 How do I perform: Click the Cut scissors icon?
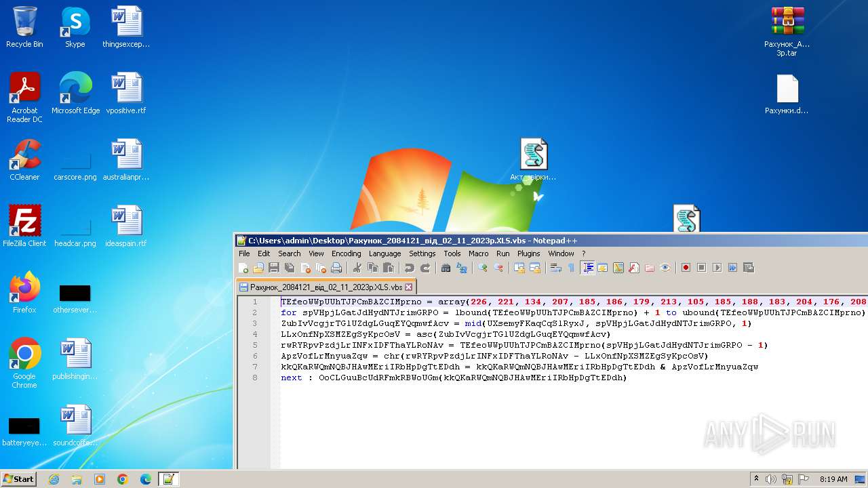tap(357, 268)
